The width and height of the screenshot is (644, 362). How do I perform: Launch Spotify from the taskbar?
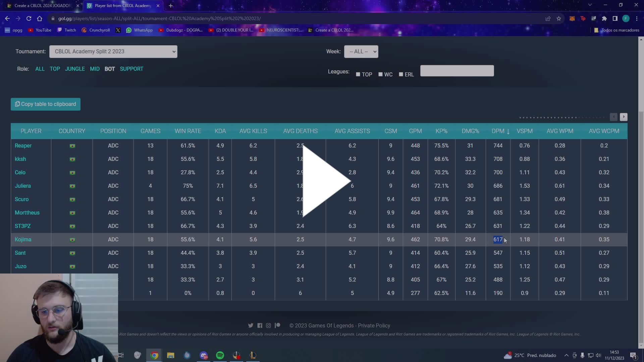pos(220,355)
